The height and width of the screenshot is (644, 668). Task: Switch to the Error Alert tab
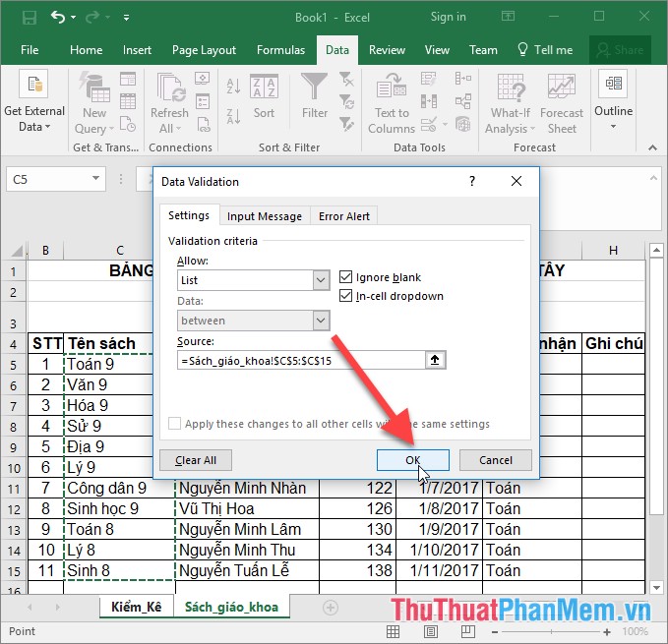pyautogui.click(x=343, y=216)
